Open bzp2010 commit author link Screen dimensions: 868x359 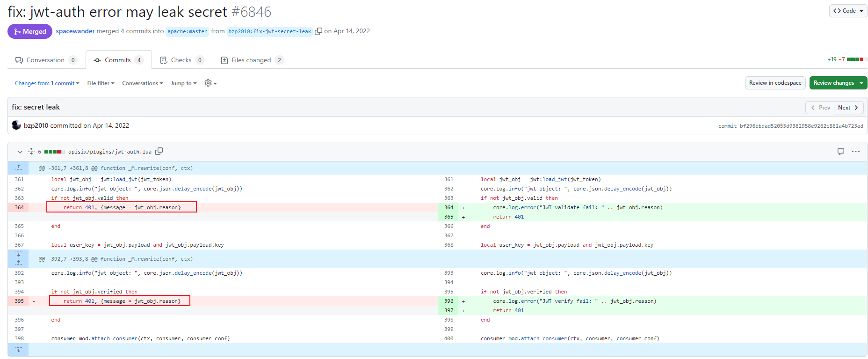36,125
